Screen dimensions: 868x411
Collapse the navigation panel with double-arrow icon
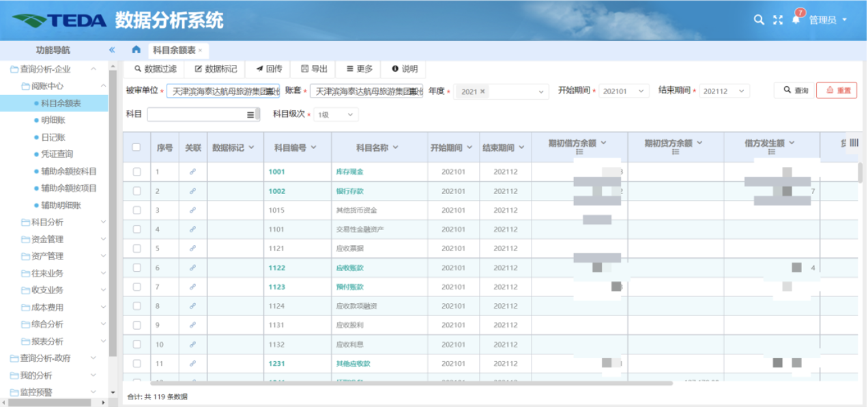112,50
